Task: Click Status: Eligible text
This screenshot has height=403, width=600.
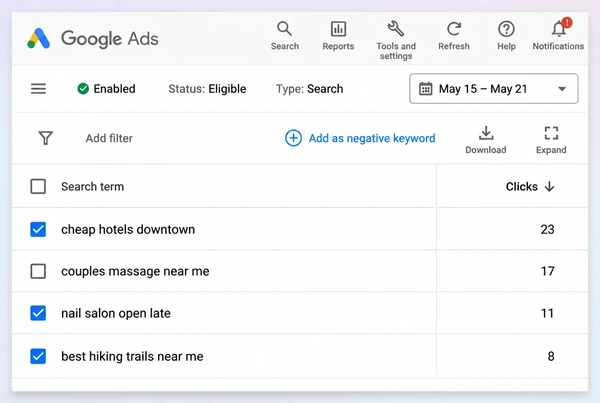Action: click(x=207, y=89)
